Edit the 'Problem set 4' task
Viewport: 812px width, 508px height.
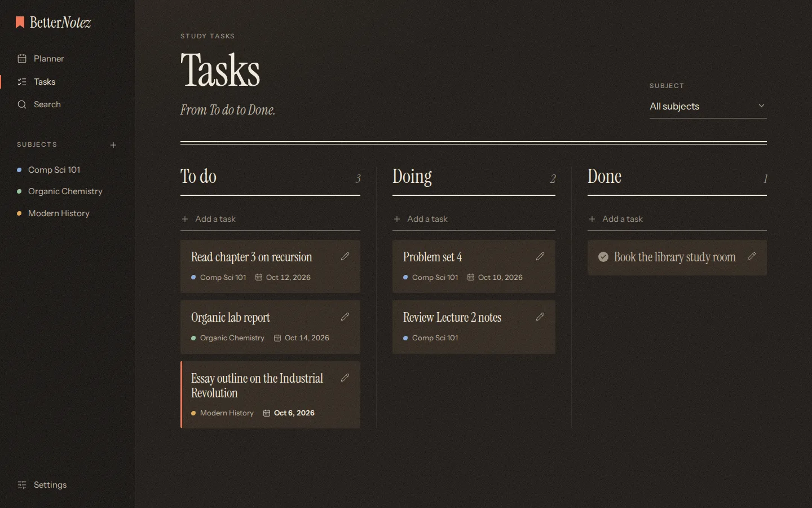(x=540, y=256)
